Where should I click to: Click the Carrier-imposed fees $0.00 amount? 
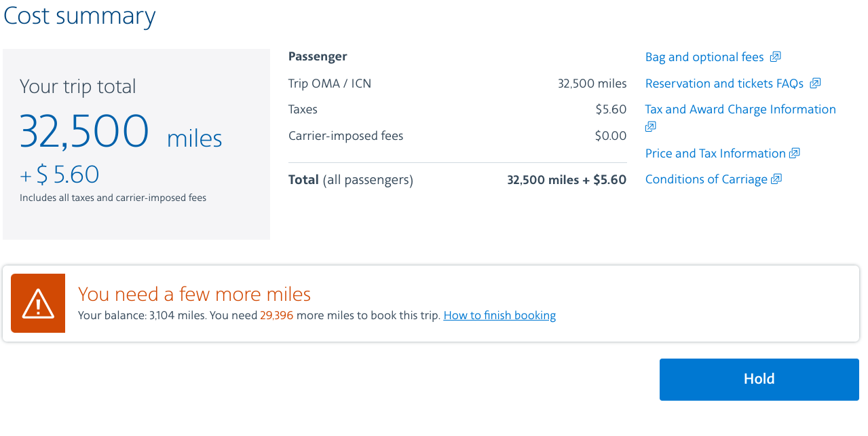[611, 136]
